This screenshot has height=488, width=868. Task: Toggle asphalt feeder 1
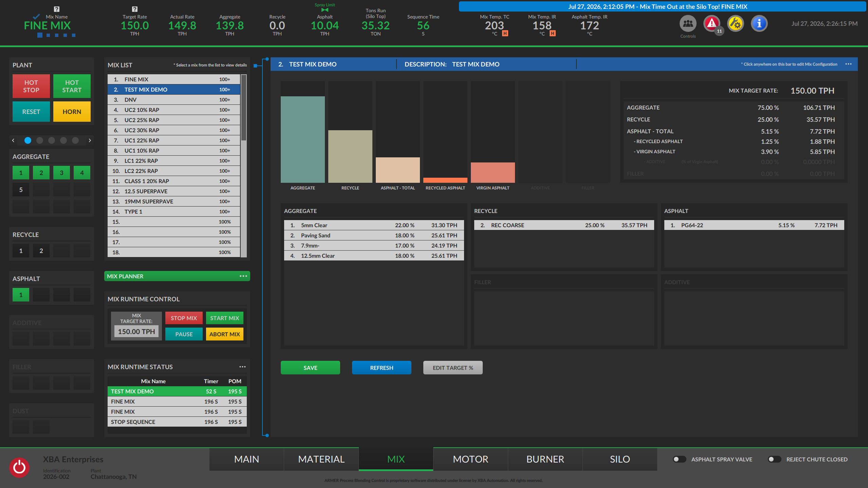pos(21,295)
